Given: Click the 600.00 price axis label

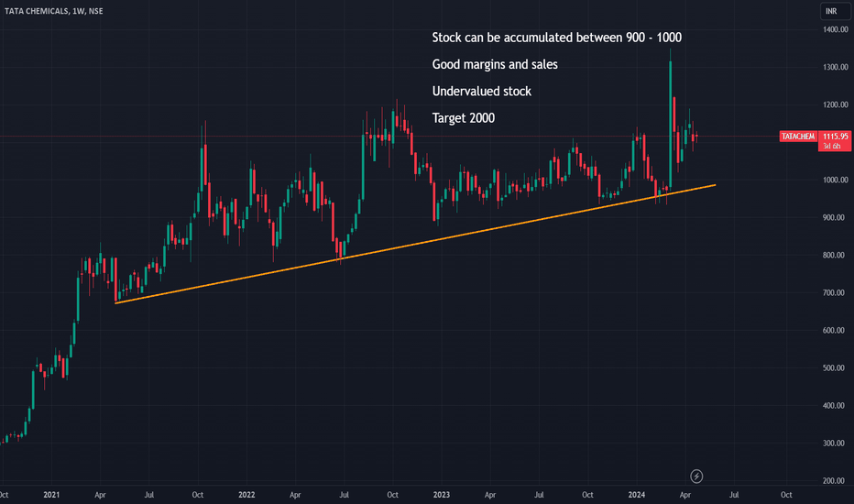Looking at the screenshot, I should (x=836, y=330).
